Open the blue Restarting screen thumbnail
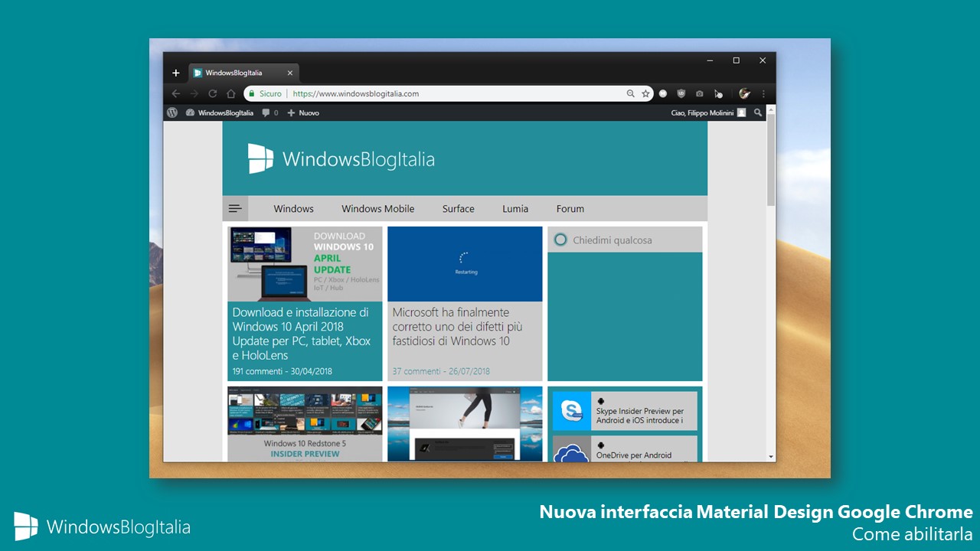This screenshot has height=551, width=980. point(465,264)
